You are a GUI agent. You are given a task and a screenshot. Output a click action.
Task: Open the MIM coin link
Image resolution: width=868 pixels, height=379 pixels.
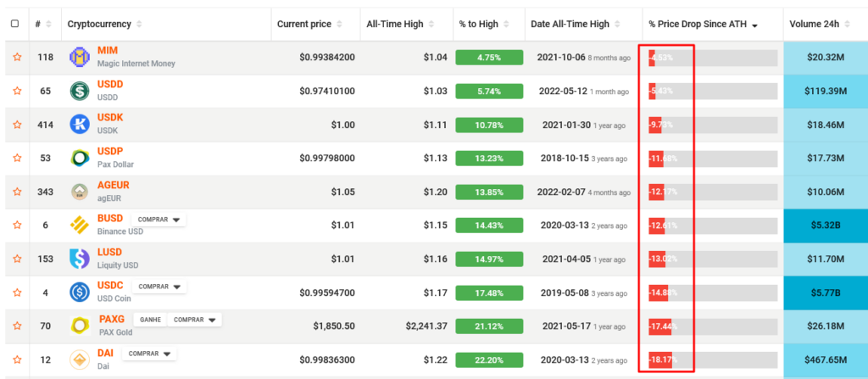(x=108, y=50)
